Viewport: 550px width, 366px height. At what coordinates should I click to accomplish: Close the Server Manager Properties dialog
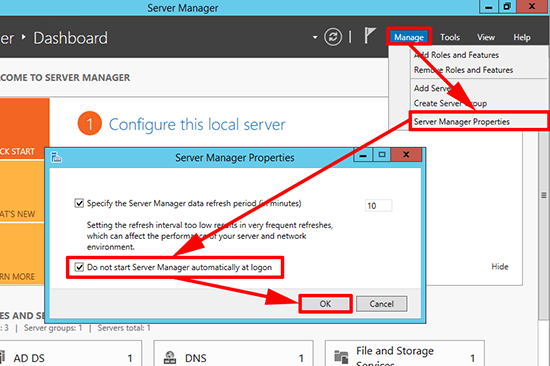(406, 155)
